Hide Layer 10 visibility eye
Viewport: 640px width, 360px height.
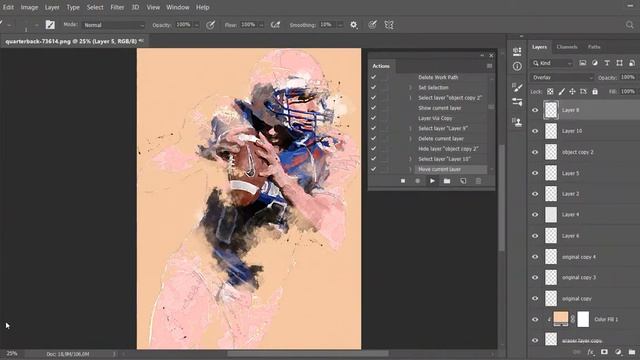(x=535, y=131)
